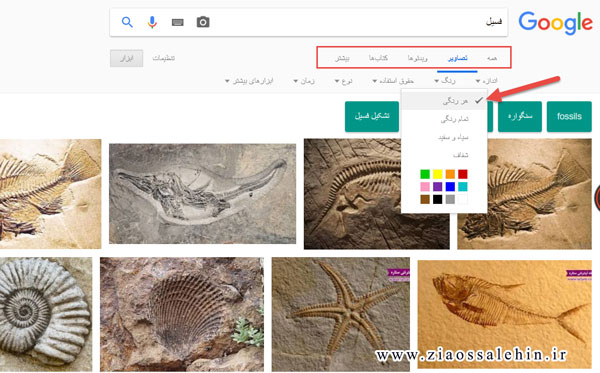This screenshot has width=600, height=373.
Task: Go to Google home via logo
Action: coord(555,23)
